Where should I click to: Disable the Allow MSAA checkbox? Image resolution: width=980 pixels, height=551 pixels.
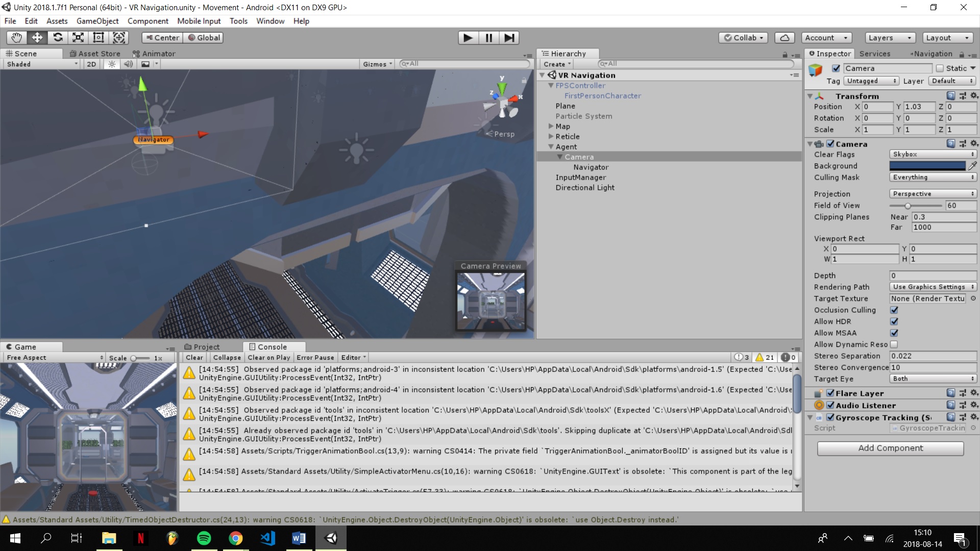[x=894, y=333]
